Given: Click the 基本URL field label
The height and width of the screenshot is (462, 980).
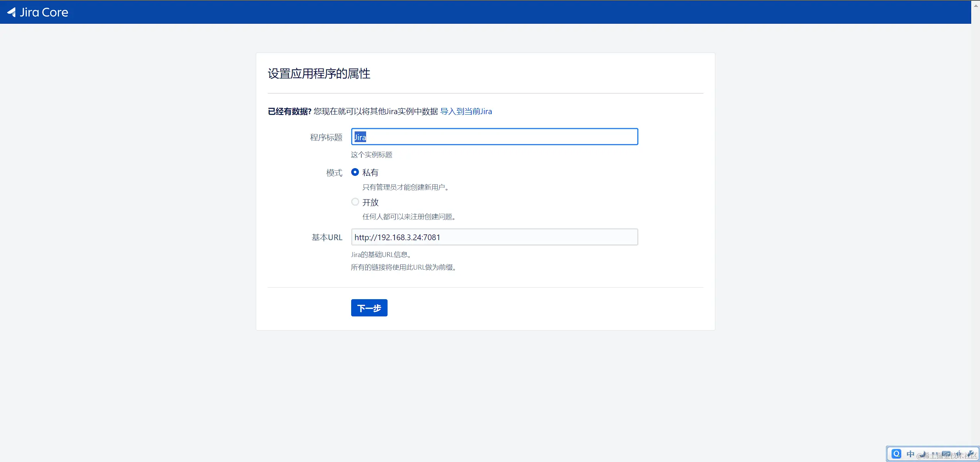Looking at the screenshot, I should [327, 238].
